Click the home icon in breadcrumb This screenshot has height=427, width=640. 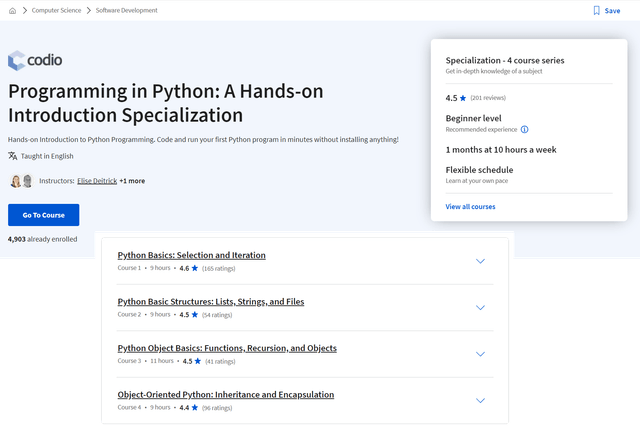(12, 11)
